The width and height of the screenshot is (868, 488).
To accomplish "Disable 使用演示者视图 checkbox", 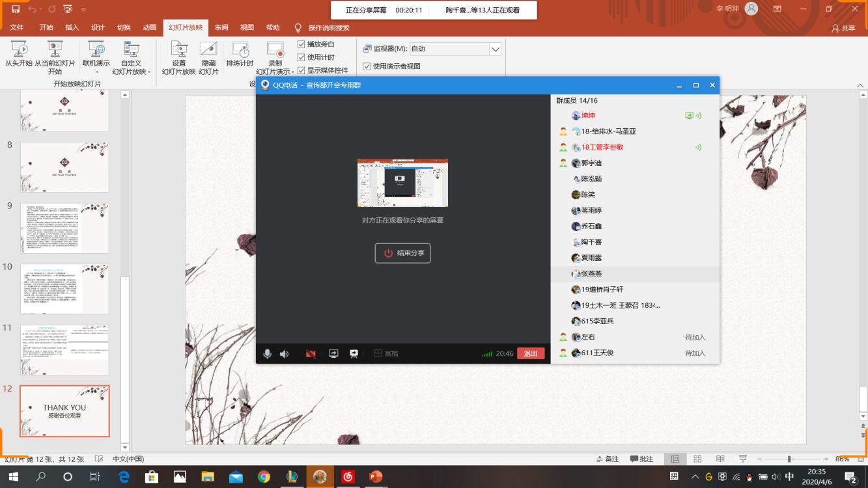I will pyautogui.click(x=367, y=66).
